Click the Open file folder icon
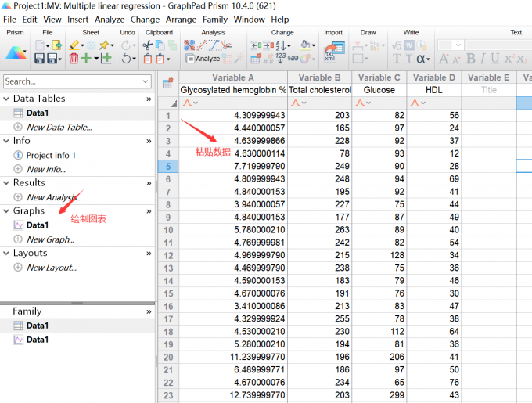This screenshot has width=532, height=403. coord(57,45)
